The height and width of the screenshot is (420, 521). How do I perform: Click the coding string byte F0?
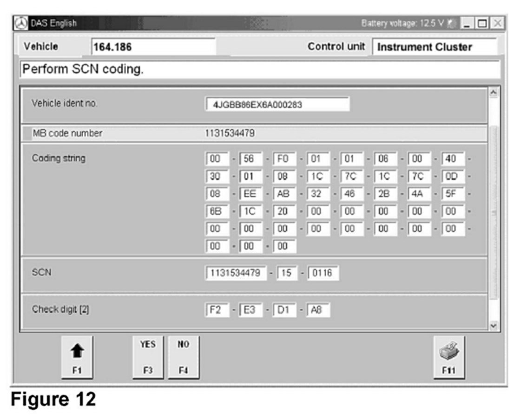point(284,159)
